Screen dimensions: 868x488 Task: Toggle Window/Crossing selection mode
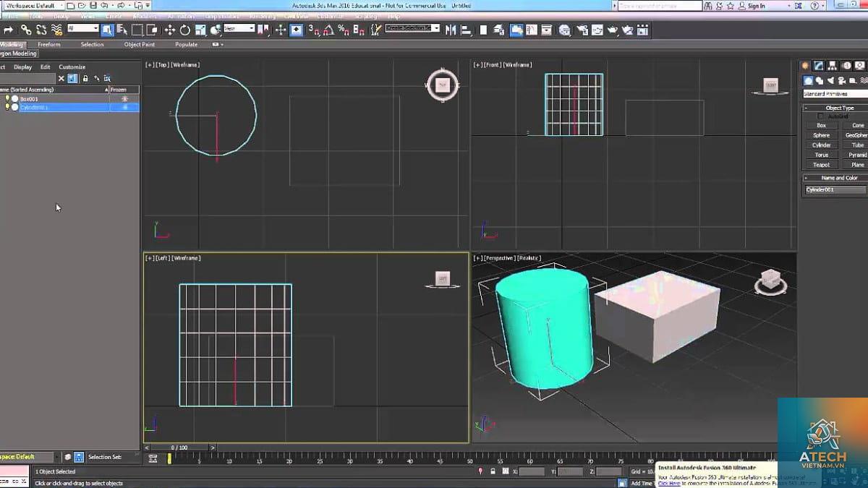152,30
